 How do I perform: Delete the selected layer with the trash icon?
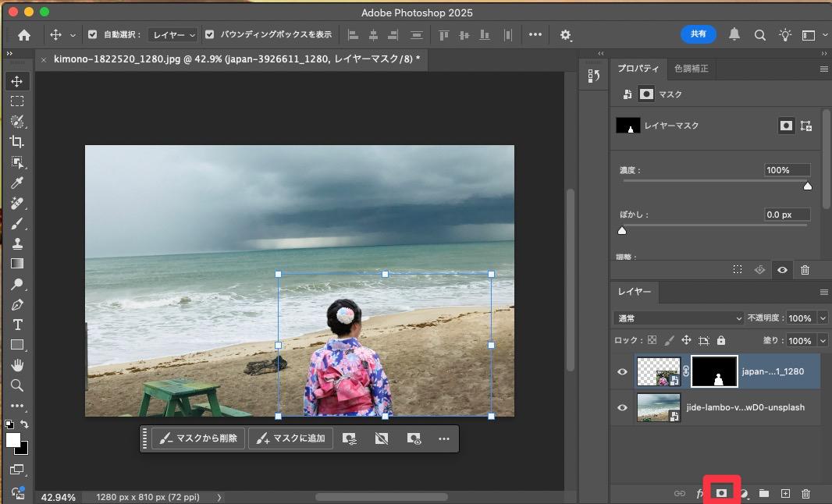coord(805,493)
